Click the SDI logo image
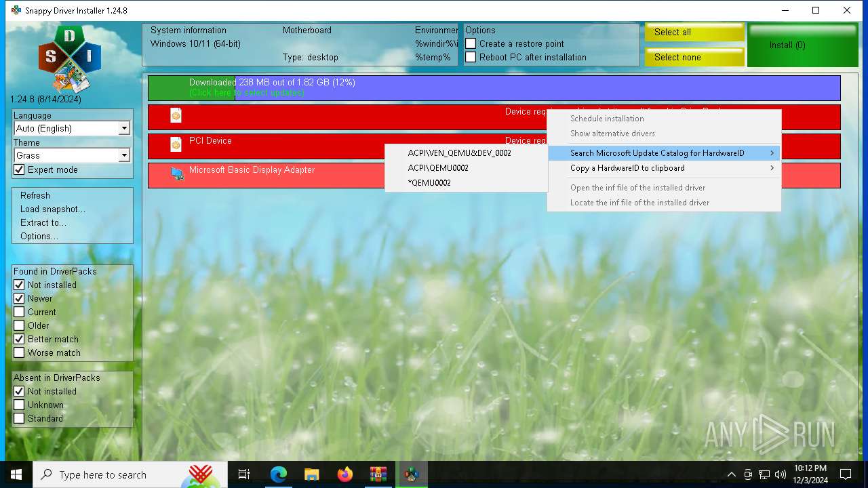The height and width of the screenshot is (488, 868). click(x=69, y=58)
